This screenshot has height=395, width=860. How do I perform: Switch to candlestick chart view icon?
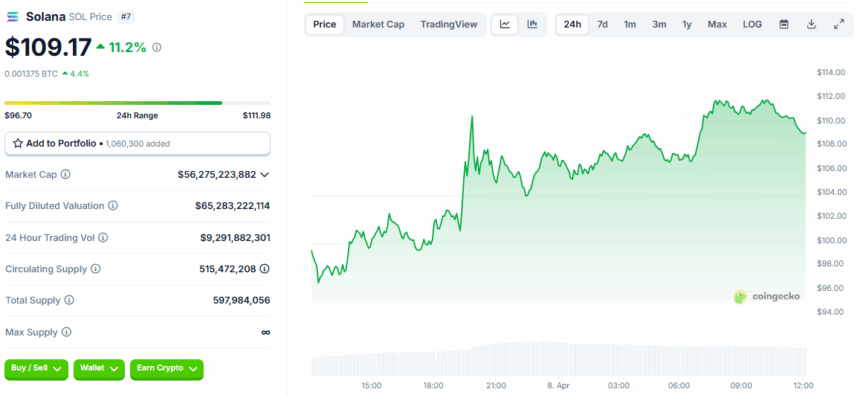pyautogui.click(x=532, y=24)
